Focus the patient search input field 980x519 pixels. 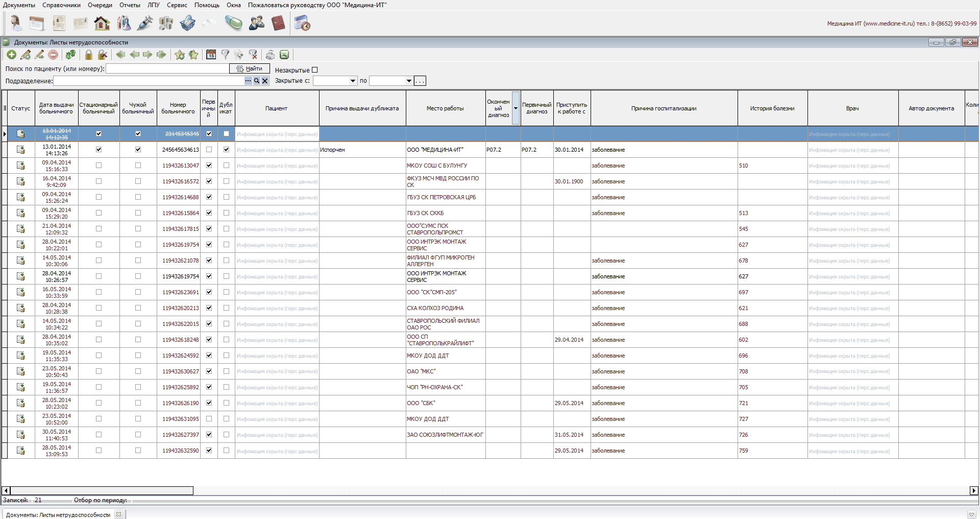tap(167, 68)
